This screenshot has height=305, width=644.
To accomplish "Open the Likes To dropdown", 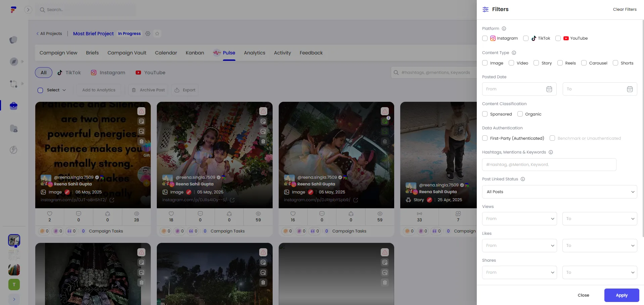I will point(600,246).
